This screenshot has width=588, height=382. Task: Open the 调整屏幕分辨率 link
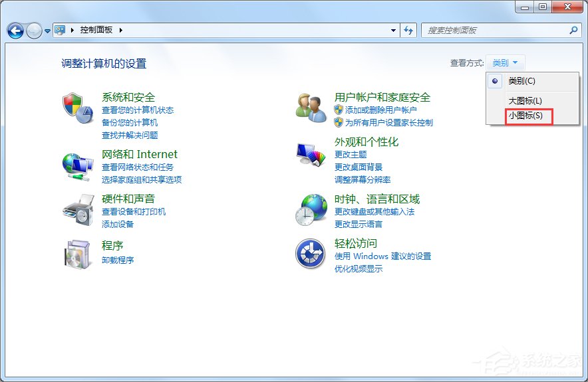coord(362,180)
